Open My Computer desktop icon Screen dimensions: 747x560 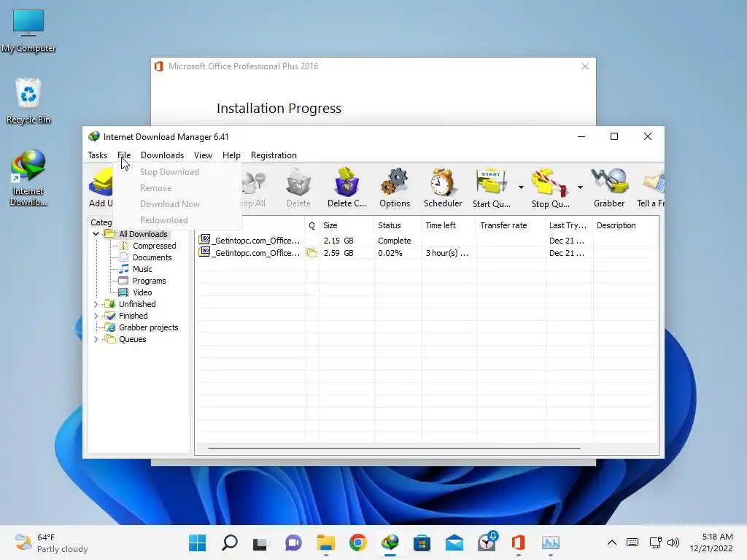pyautogui.click(x=28, y=31)
